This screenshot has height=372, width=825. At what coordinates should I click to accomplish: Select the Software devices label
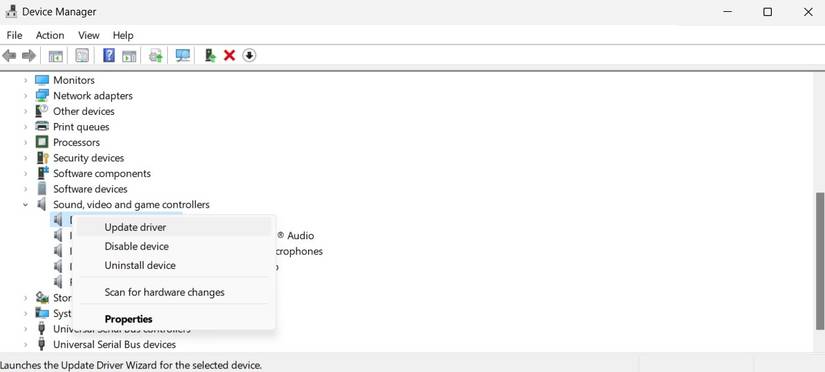click(90, 189)
